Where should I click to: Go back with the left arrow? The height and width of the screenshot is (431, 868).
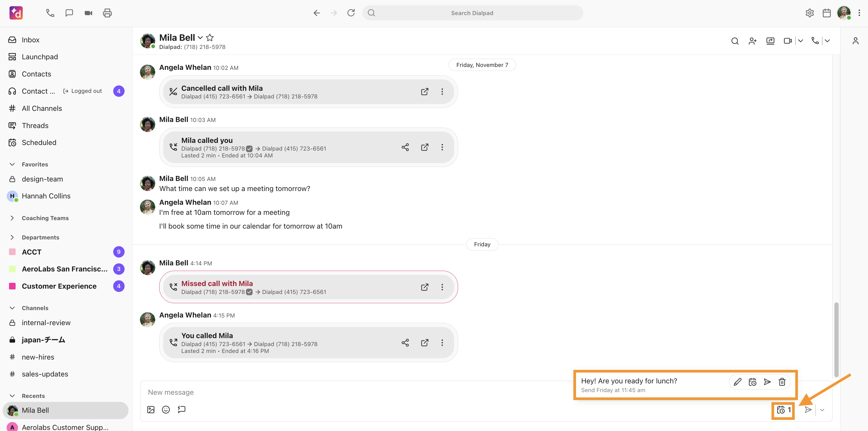316,13
